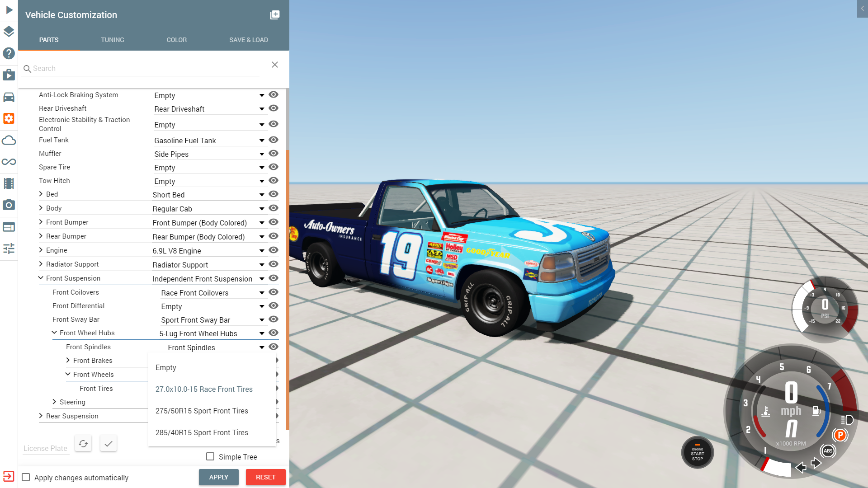
Task: Switch to the COLOR tab
Action: click(x=177, y=40)
